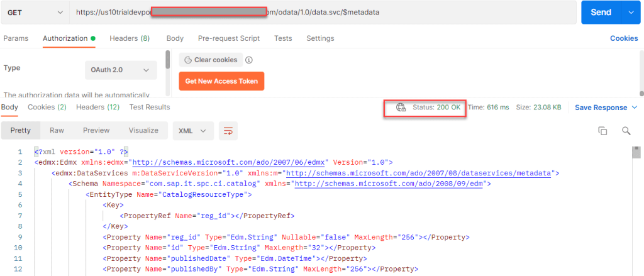644x276 pixels.
Task: Select the Pre-request Script tab
Action: point(228,38)
